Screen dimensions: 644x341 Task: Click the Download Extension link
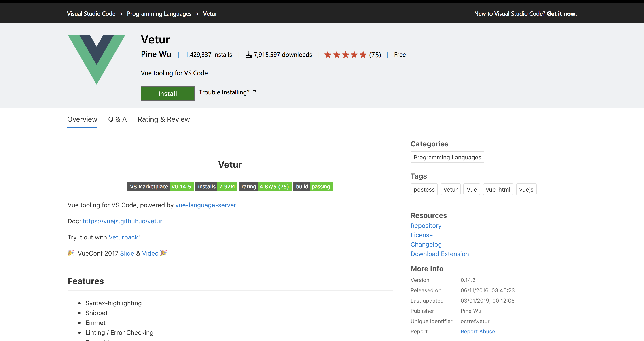coord(439,254)
